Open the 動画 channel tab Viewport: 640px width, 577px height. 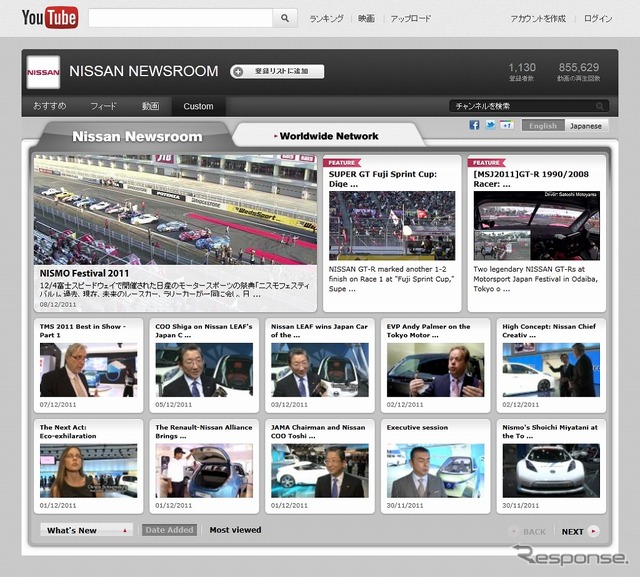pos(150,106)
